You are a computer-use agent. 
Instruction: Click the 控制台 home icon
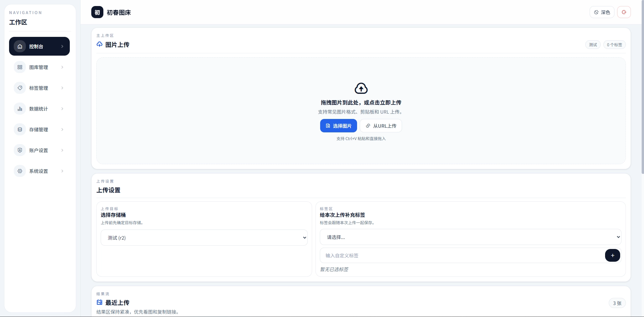(x=20, y=46)
